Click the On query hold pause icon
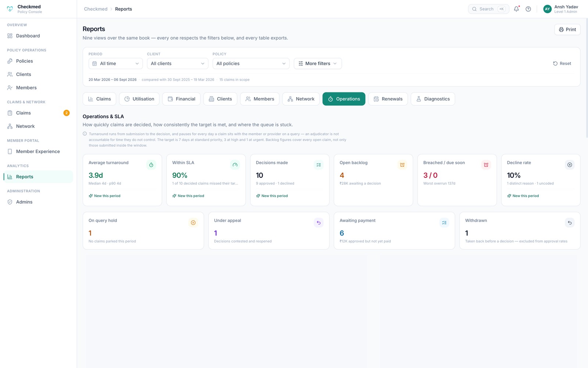 [193, 223]
